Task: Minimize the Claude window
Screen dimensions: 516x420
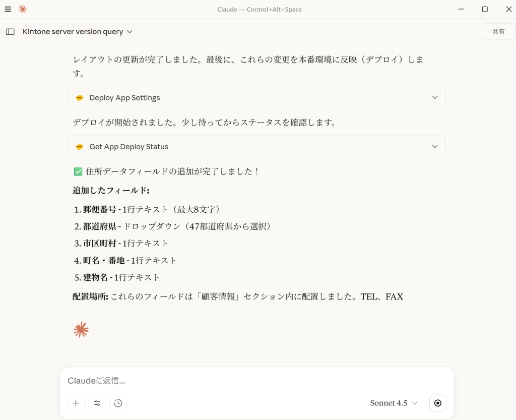Action: coord(461,9)
